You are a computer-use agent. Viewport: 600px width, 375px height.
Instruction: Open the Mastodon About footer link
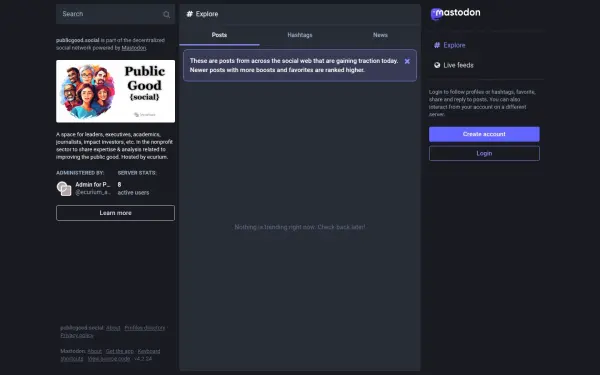pyautogui.click(x=95, y=351)
